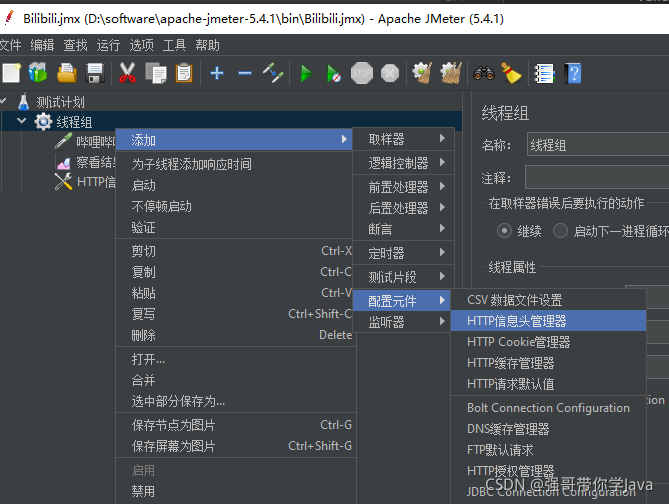Select 验证 in context menu
This screenshot has height=504, width=669.
click(x=234, y=227)
